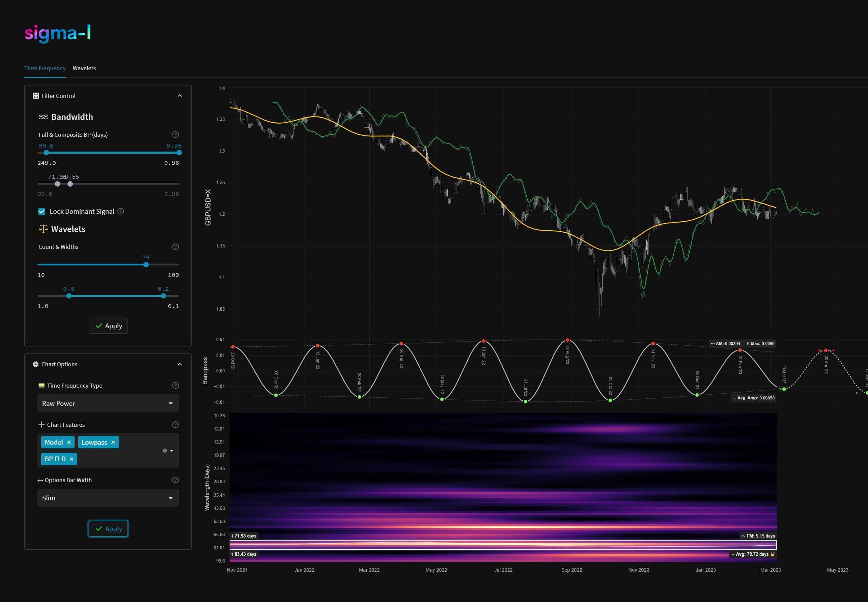Select the Time Frequency tab
The image size is (868, 602).
click(45, 68)
